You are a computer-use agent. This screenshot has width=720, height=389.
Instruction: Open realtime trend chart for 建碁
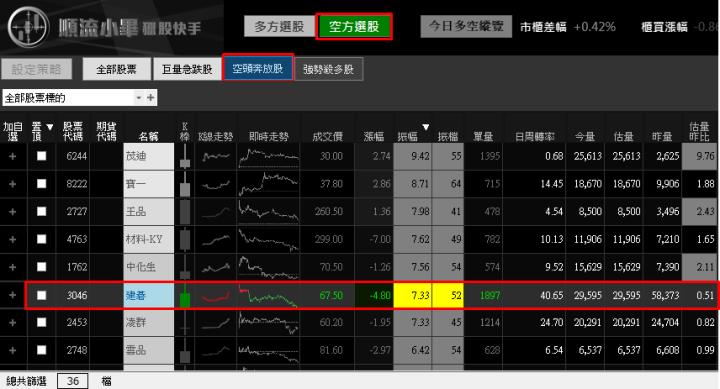(x=269, y=295)
